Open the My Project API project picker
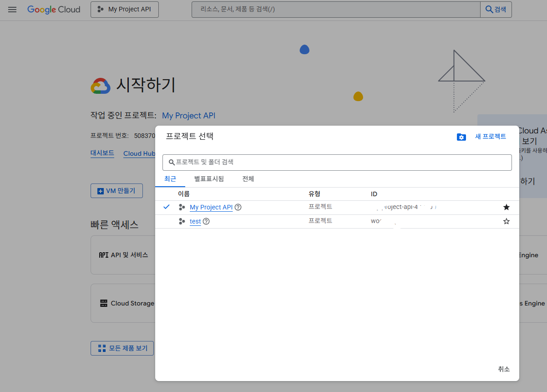The image size is (547, 392). [x=125, y=10]
